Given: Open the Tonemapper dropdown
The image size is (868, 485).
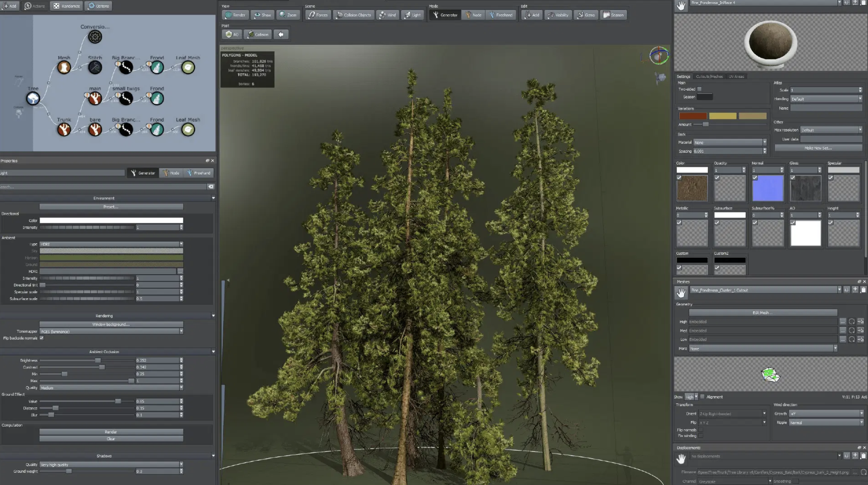Looking at the screenshot, I should pos(111,331).
